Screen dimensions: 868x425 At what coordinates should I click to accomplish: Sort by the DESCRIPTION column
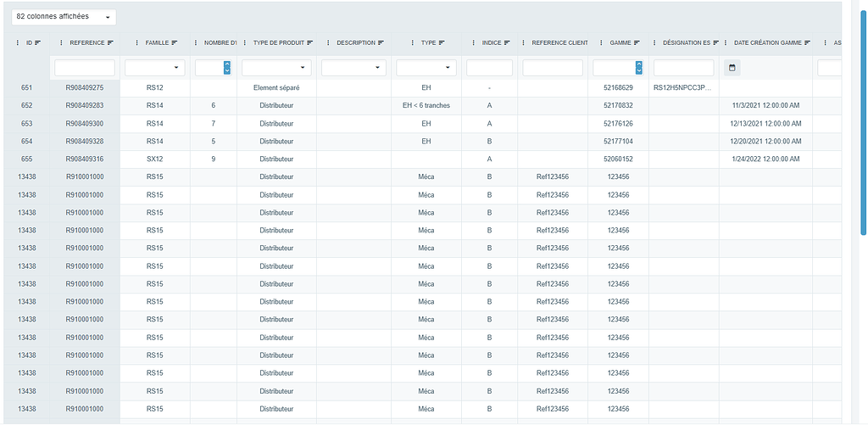coord(381,42)
